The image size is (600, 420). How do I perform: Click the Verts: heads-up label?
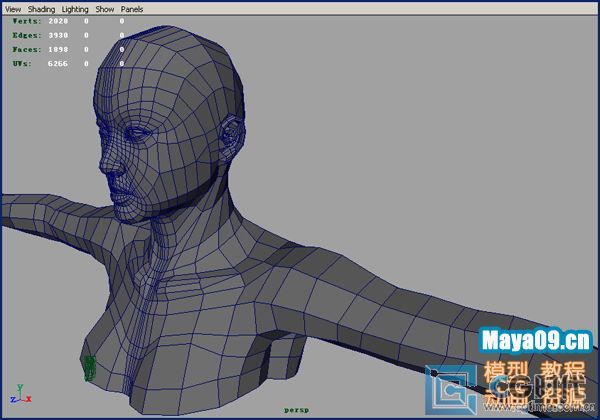coord(26,21)
